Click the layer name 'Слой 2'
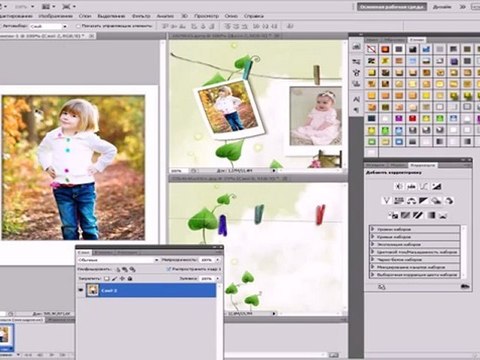This screenshot has height=360, width=480. tap(109, 291)
